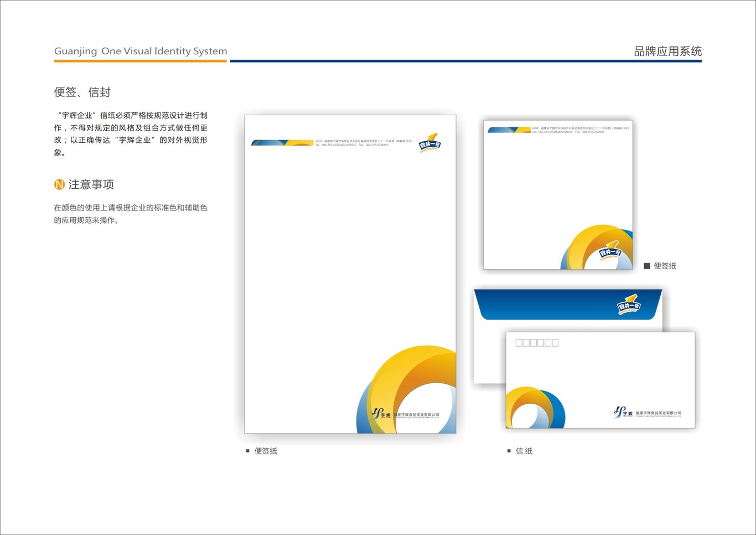Click the 宇辉 company logo at the letterhead bottom
This screenshot has width=756, height=535.
(x=406, y=414)
